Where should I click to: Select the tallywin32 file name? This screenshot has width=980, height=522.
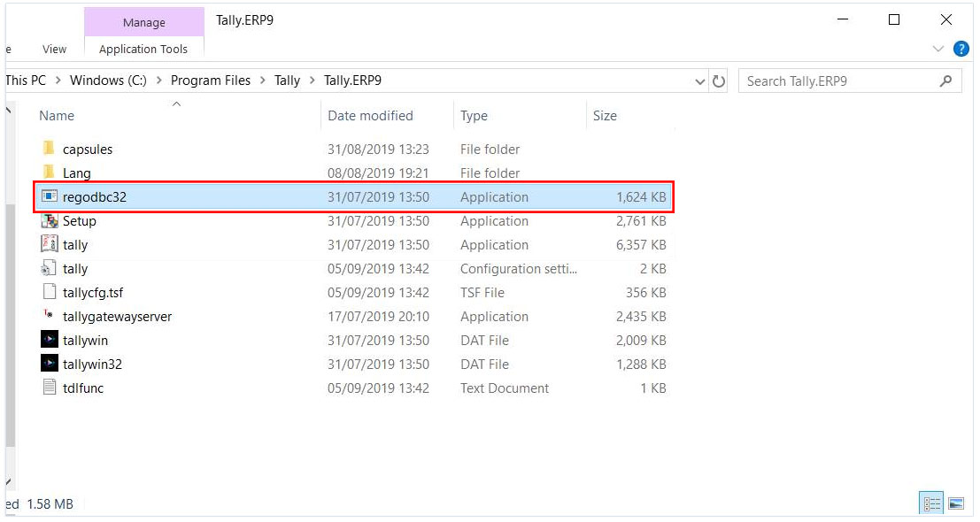(92, 364)
